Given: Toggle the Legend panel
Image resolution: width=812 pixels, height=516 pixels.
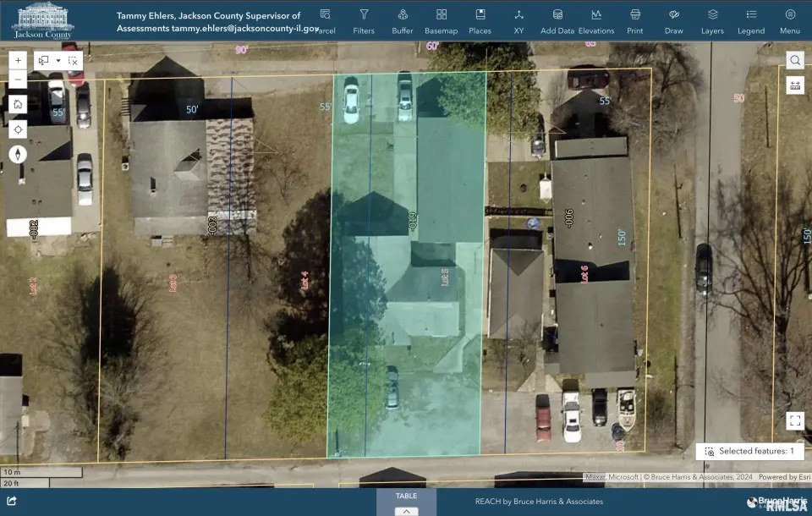Looking at the screenshot, I should pyautogui.click(x=751, y=21).
